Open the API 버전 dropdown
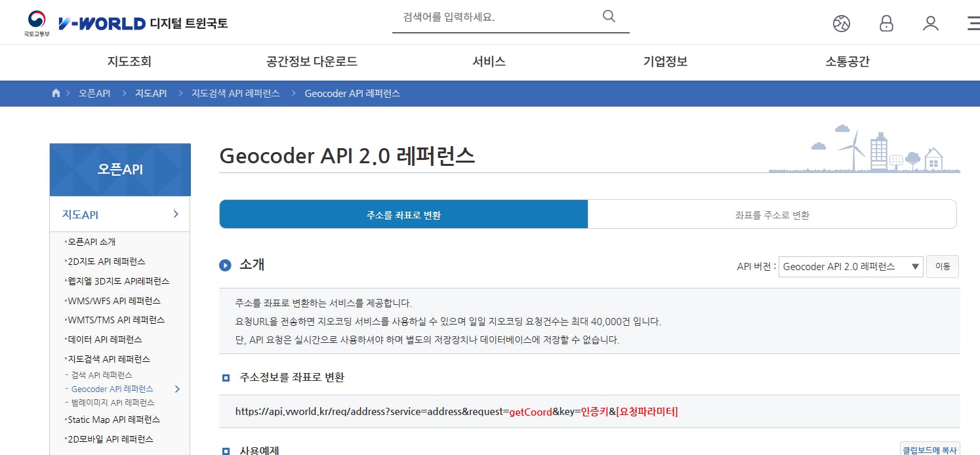This screenshot has height=455, width=980. point(851,267)
